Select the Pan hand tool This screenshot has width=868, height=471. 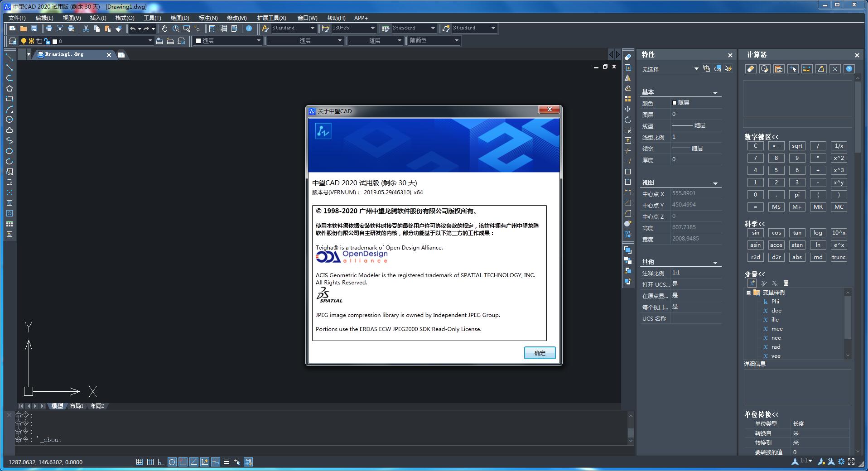(x=164, y=29)
